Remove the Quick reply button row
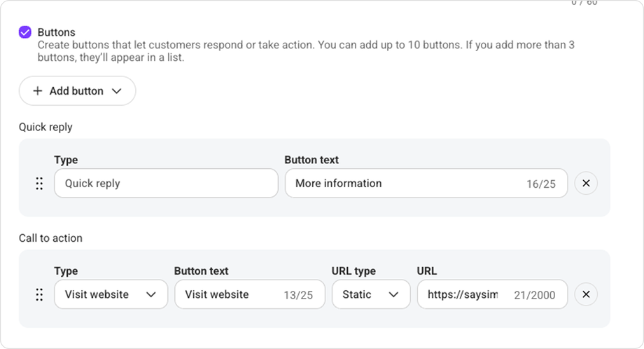The height and width of the screenshot is (349, 644). point(586,184)
